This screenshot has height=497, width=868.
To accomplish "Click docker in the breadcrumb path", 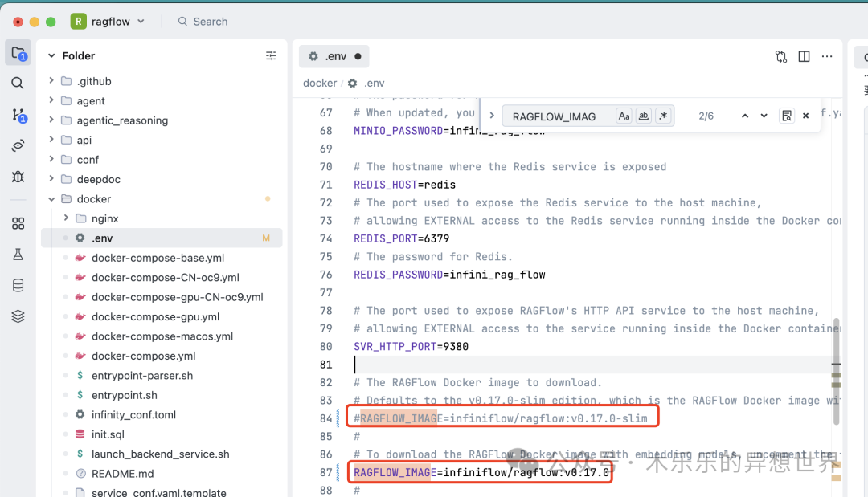I will point(319,83).
